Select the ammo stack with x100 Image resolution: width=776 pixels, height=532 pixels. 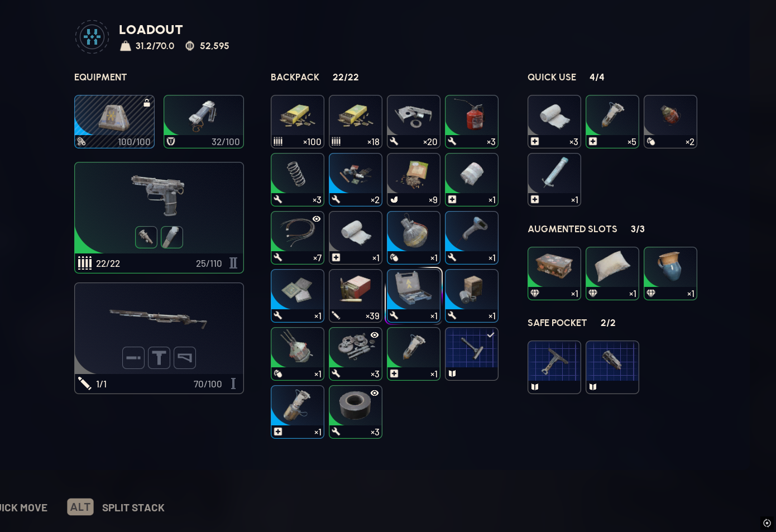298,122
